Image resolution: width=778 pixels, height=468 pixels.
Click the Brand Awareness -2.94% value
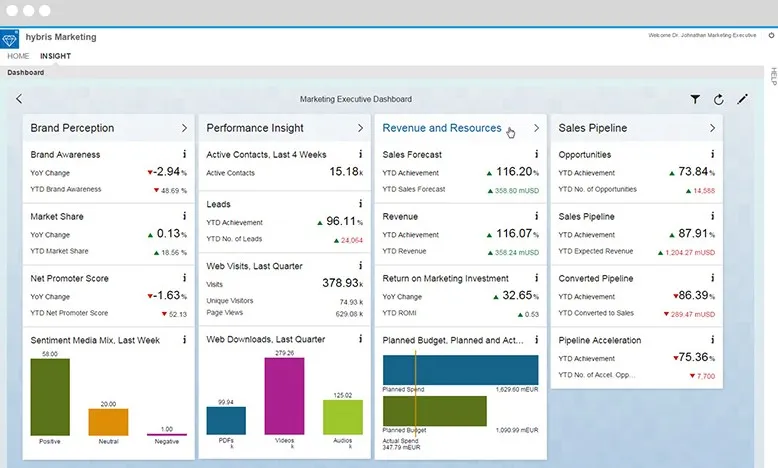[167, 172]
